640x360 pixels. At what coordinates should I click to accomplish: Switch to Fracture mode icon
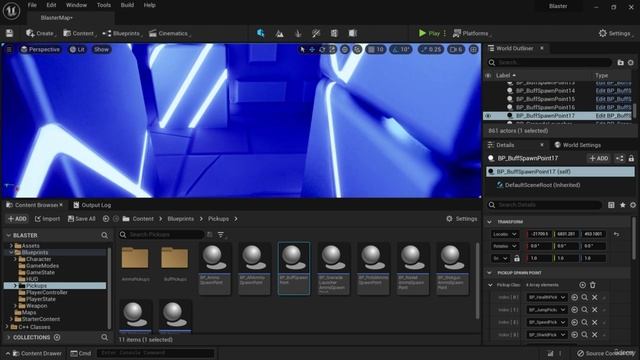(x=353, y=33)
